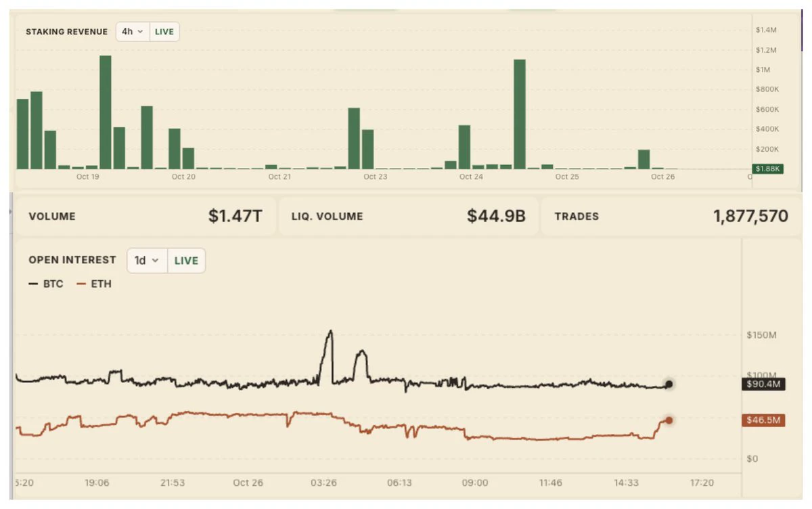Click the chevron arrow beside 4h

tap(140, 32)
